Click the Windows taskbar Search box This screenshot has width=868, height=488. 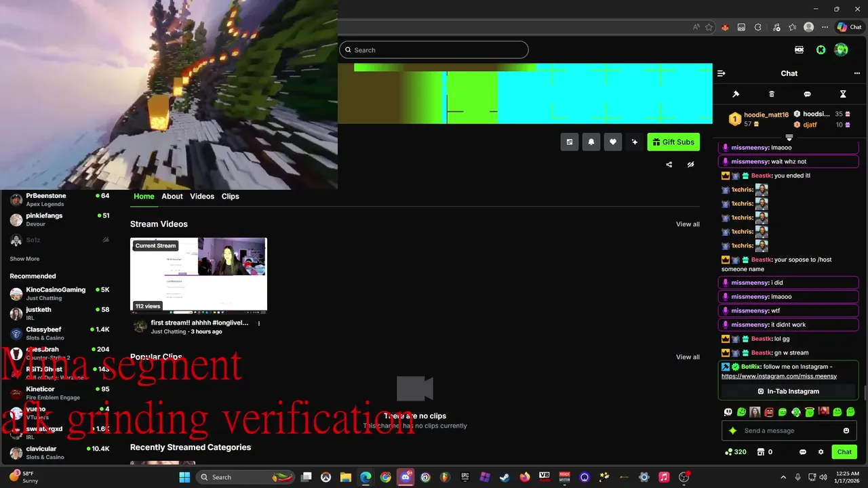click(246, 477)
